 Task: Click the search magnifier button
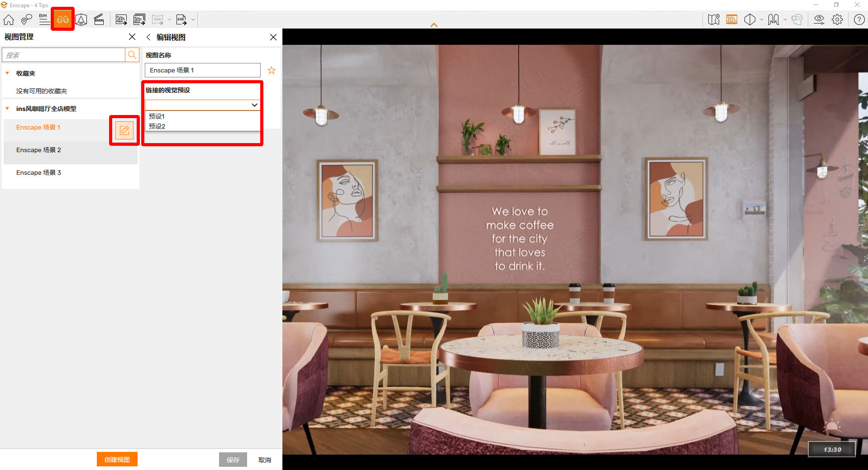(132, 55)
